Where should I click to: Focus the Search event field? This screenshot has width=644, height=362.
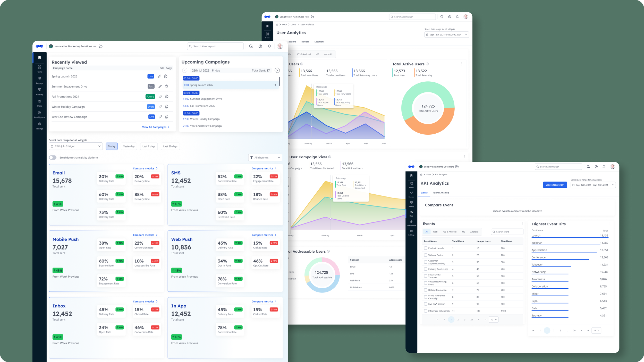pos(507,232)
